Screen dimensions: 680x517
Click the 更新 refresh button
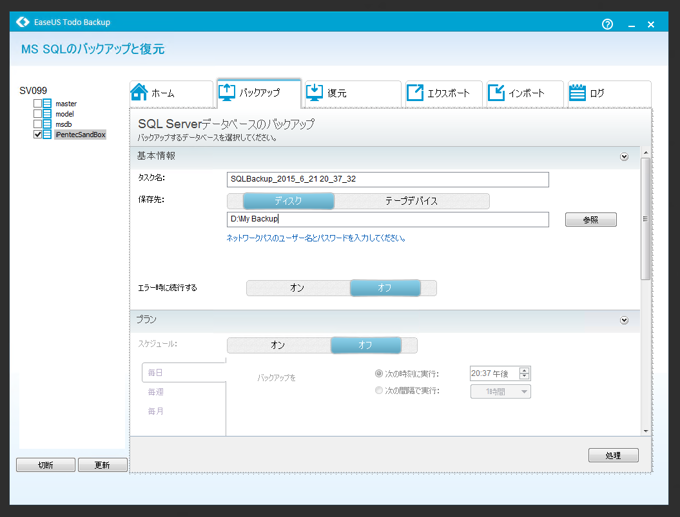[x=103, y=465]
